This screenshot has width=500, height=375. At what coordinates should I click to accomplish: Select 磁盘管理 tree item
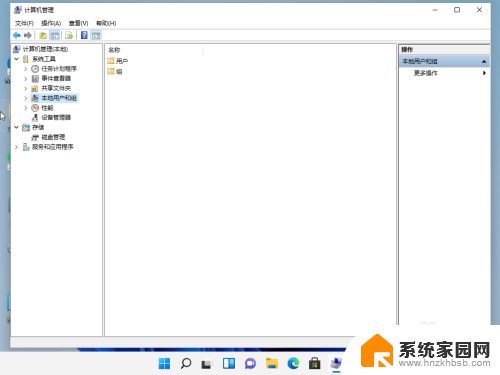tap(53, 137)
